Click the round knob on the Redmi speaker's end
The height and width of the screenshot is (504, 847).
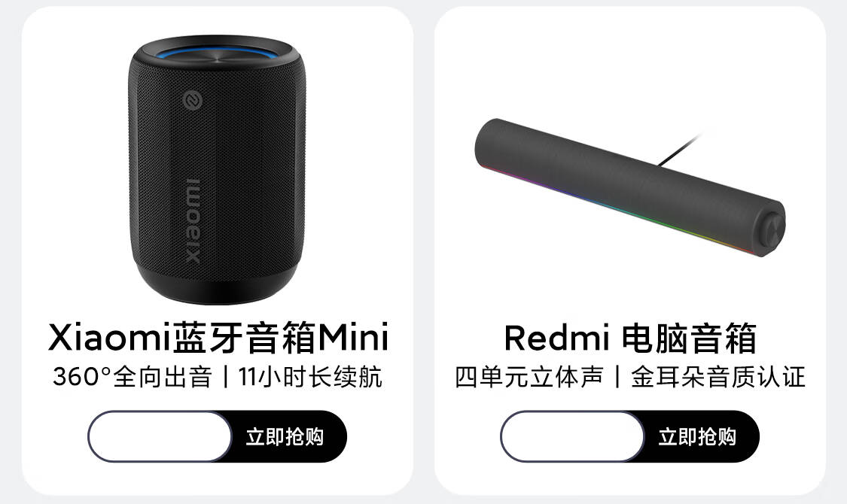point(772,229)
